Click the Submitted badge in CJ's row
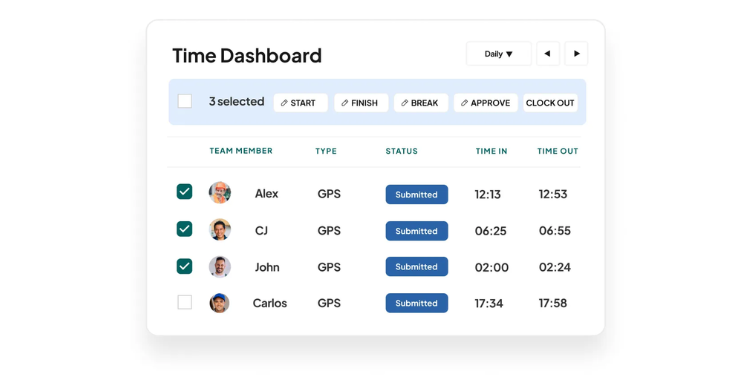This screenshot has width=750, height=375. 417,231
